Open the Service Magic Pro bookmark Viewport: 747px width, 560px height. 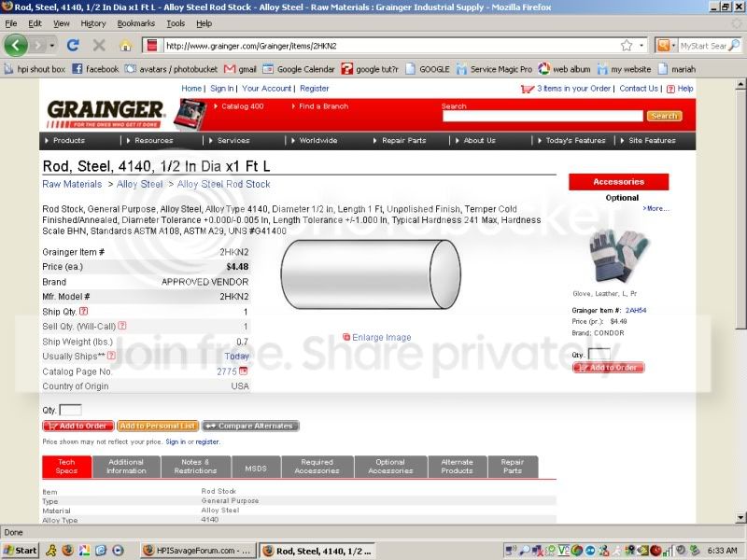[494, 69]
